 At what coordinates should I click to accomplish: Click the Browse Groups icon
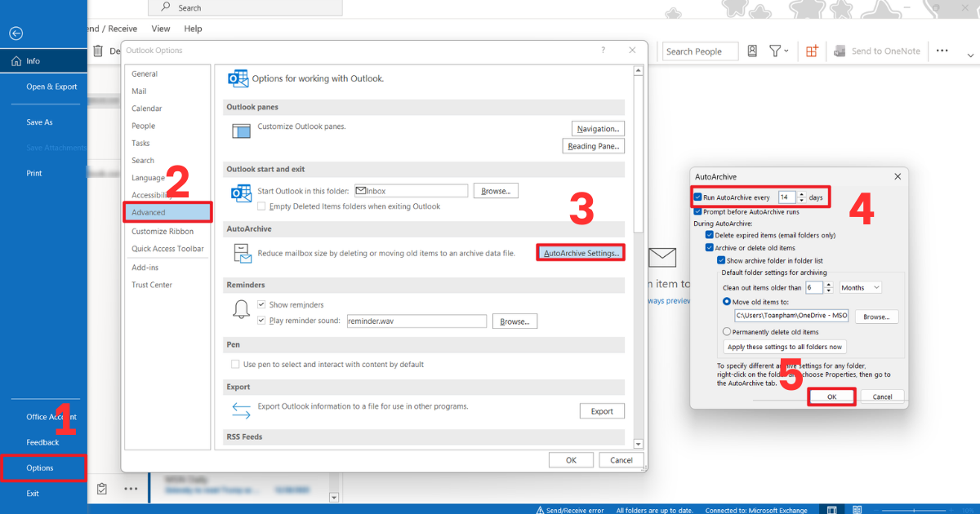[812, 51]
